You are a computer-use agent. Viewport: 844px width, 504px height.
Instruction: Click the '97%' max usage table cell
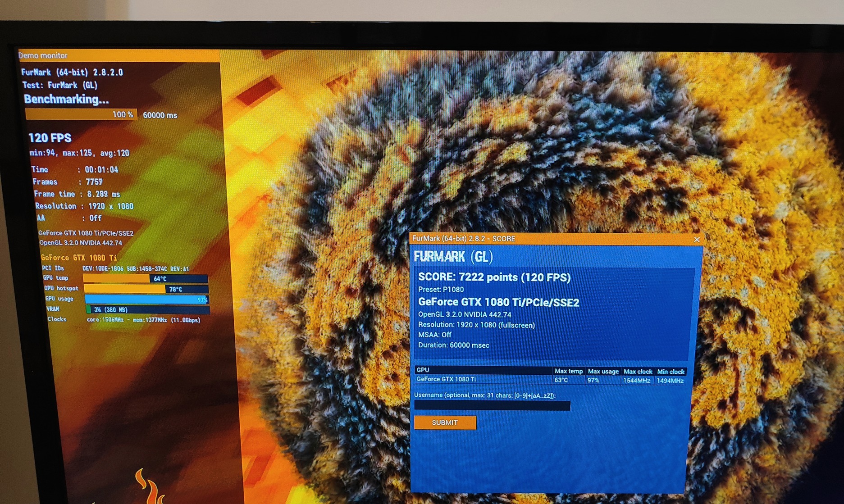click(x=593, y=381)
